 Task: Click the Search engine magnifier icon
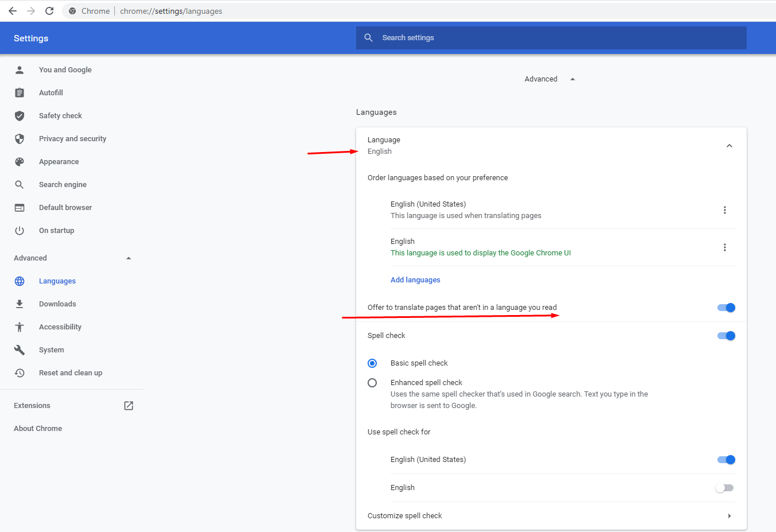coord(20,185)
